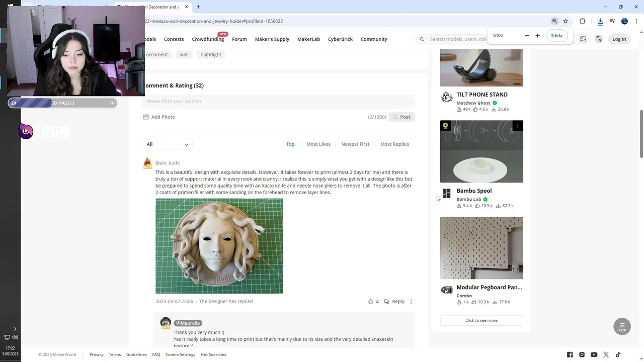Decrease zoom with the minus button
Viewport: 644px width, 362px height.
coord(527,36)
